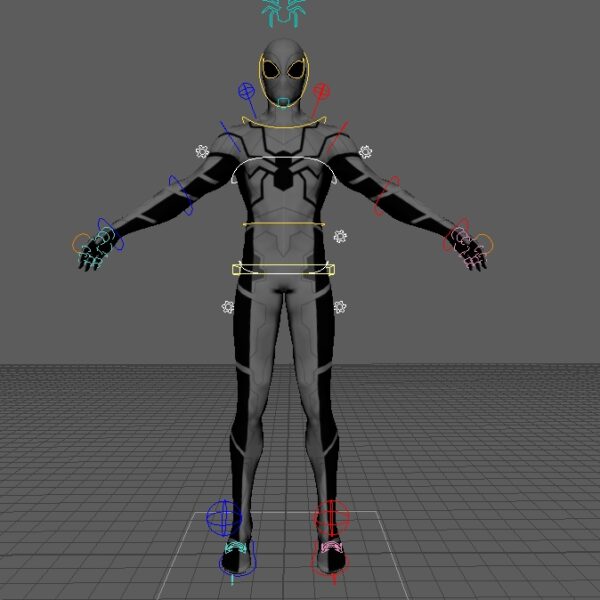The height and width of the screenshot is (600, 600).
Task: Select the cyan spider-shaped control above the head
Action: coord(285,11)
